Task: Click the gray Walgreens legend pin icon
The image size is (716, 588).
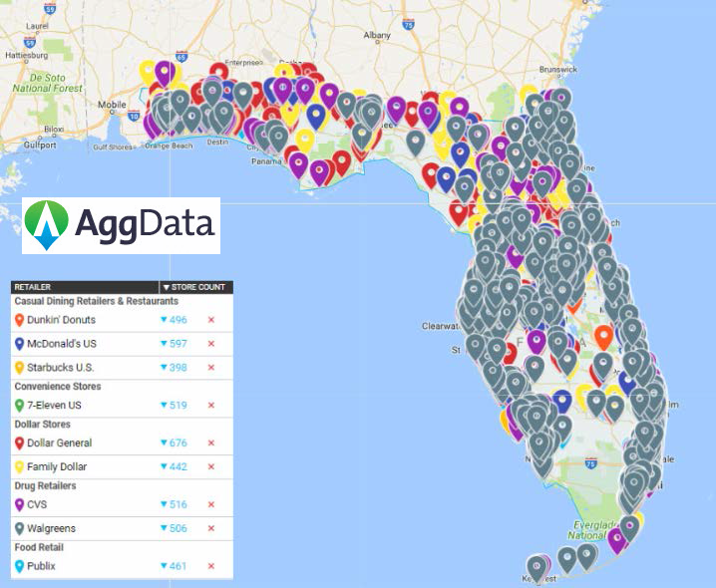Action: [x=19, y=528]
